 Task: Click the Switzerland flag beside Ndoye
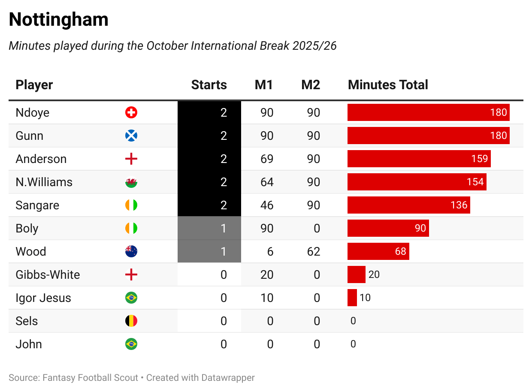(x=131, y=113)
